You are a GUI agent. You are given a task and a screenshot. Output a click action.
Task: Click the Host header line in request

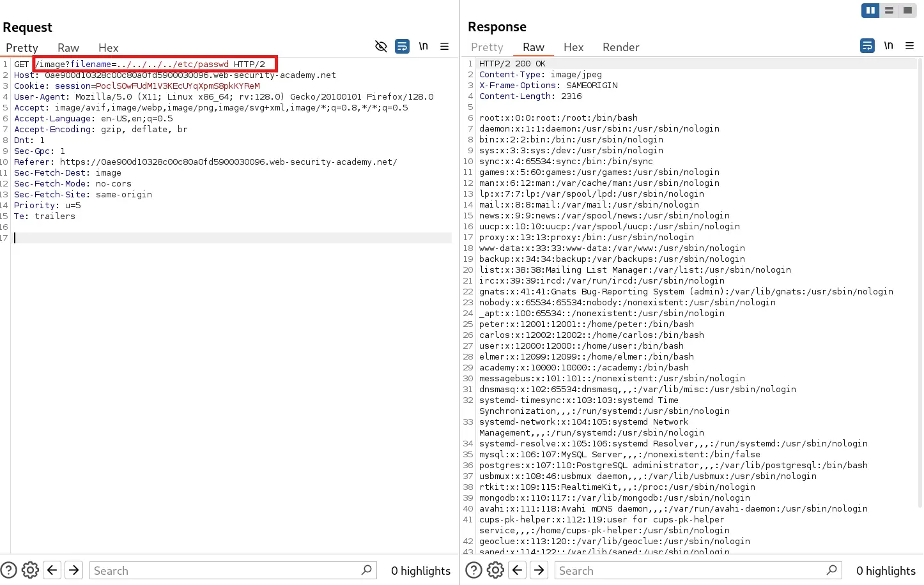[174, 75]
